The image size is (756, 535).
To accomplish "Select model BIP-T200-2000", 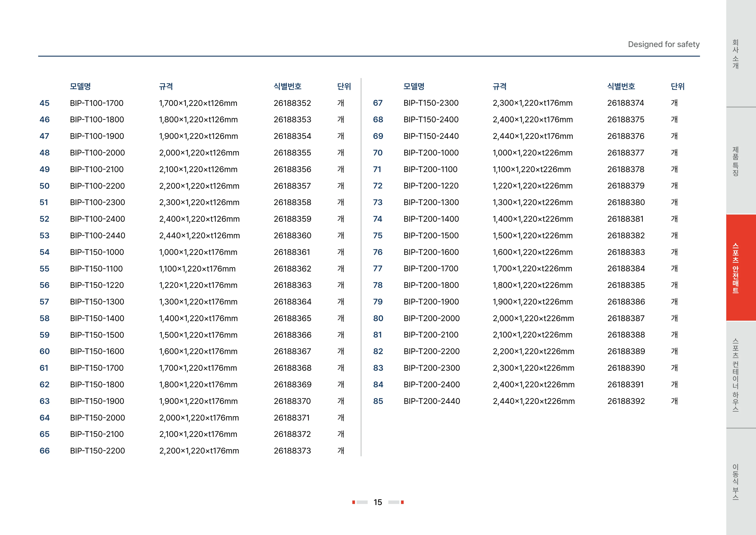I will point(431,318).
